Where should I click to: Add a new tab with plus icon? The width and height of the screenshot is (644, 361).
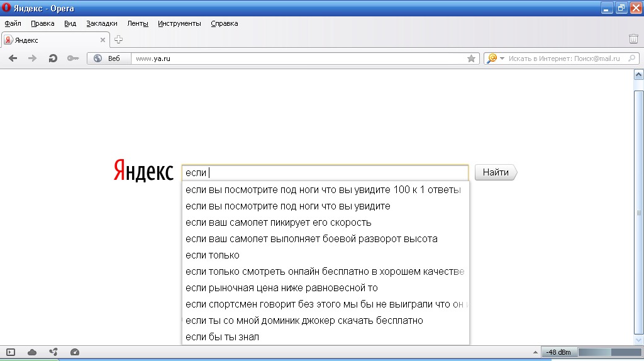[118, 40]
